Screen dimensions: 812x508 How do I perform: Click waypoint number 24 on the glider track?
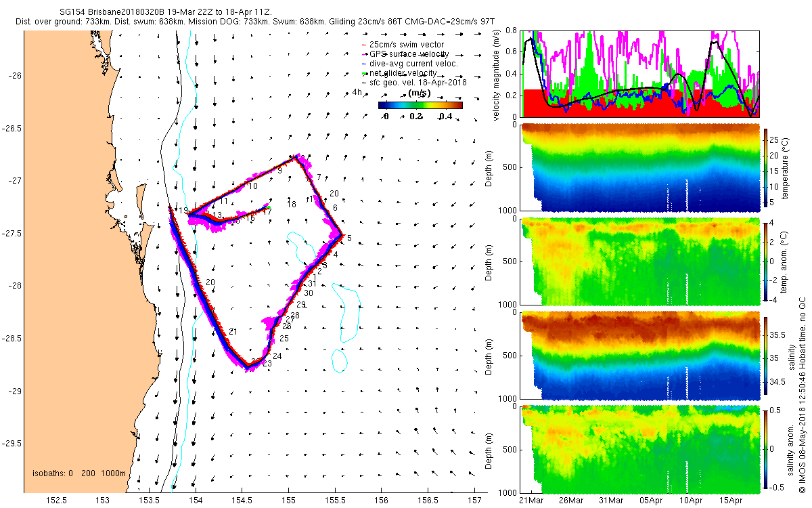point(277,356)
